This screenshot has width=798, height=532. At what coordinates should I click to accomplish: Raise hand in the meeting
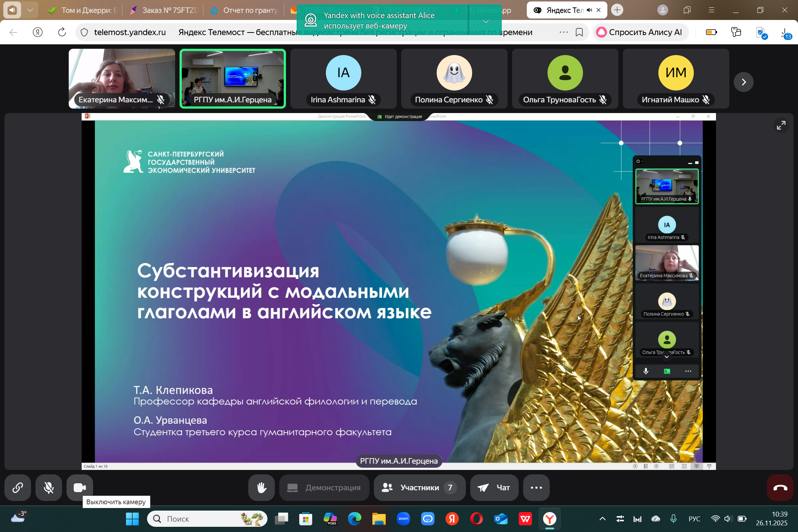261,488
